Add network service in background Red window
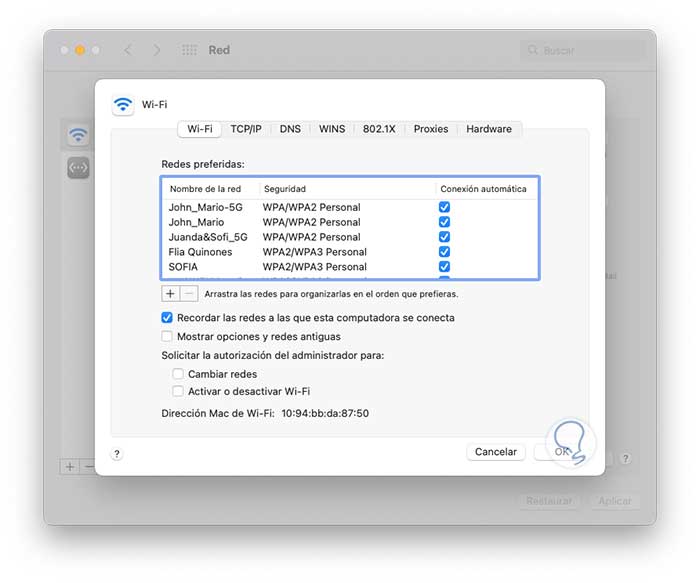 (70, 467)
